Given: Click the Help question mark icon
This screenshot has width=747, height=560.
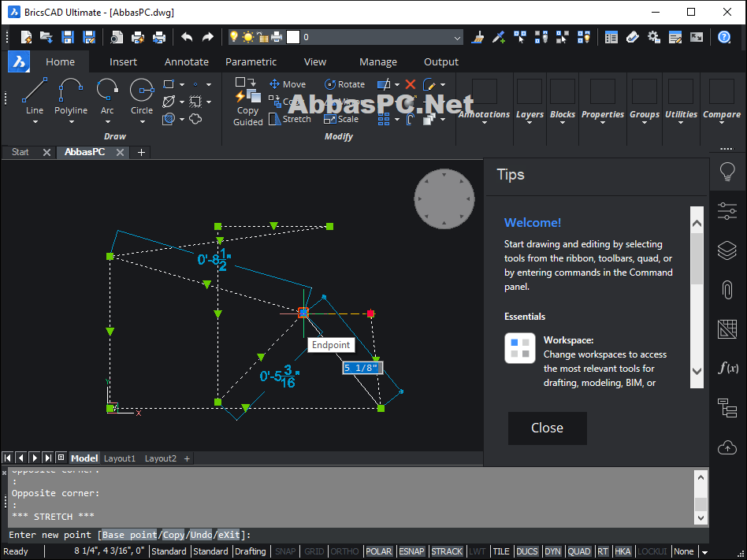Looking at the screenshot, I should (724, 37).
